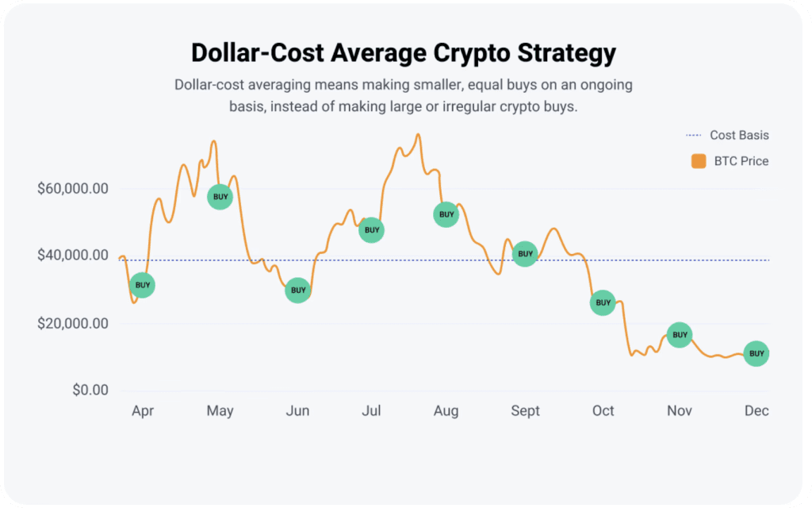Toggle the BTC Price legend label
The width and height of the screenshot is (812, 508).
(741, 161)
